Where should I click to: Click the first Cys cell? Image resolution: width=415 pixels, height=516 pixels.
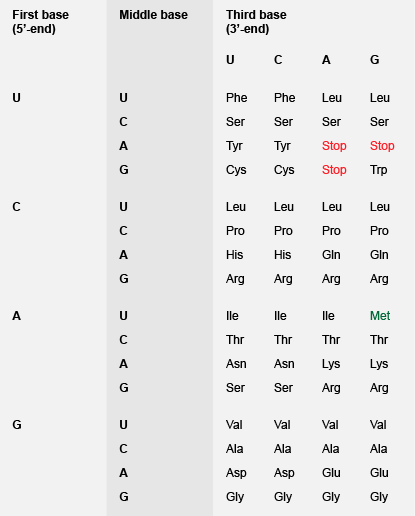point(236,170)
